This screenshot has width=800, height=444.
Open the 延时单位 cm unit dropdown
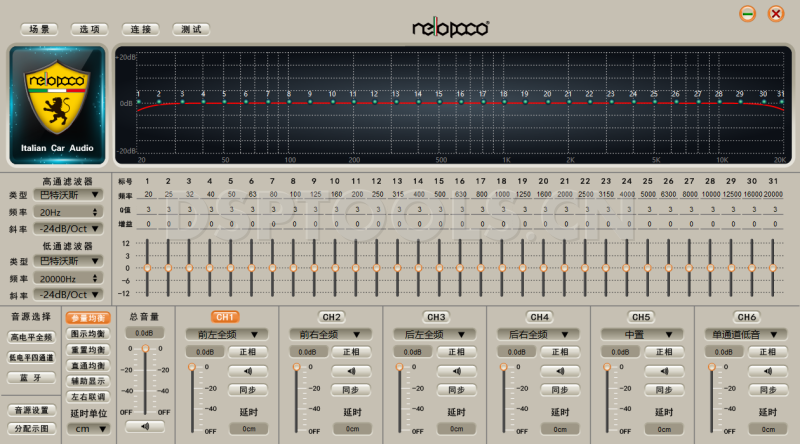tap(88, 428)
